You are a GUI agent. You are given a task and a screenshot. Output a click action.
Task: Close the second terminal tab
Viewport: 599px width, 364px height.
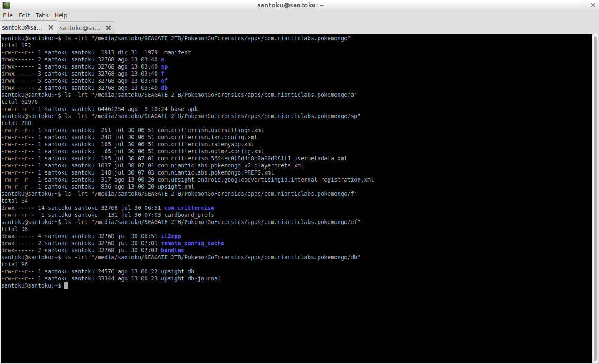point(109,28)
